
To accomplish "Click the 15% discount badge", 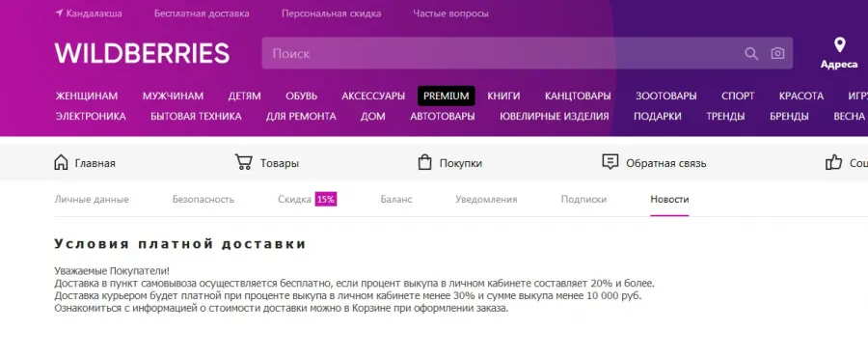I will click(x=326, y=200).
